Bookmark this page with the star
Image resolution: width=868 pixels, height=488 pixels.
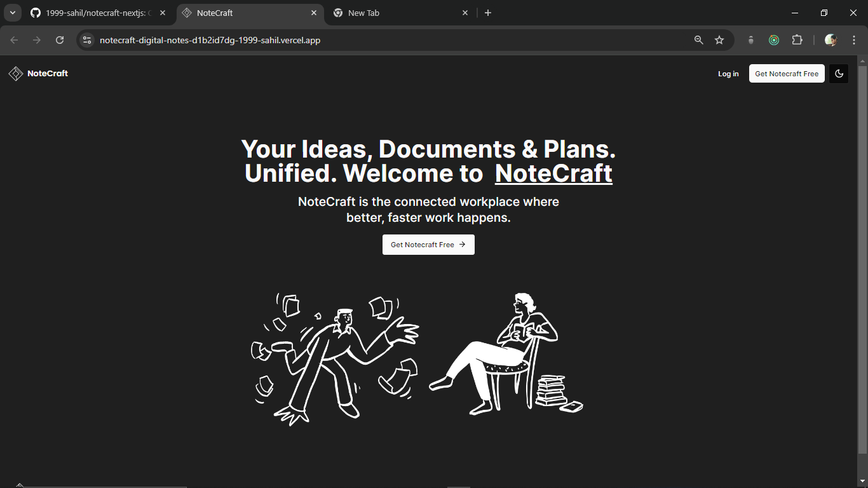click(719, 40)
